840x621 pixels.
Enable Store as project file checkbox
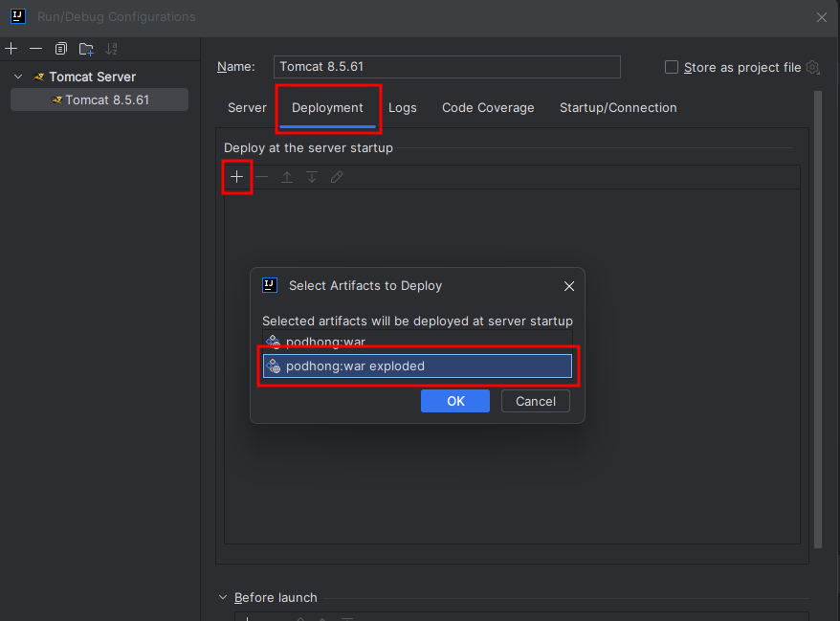click(672, 67)
